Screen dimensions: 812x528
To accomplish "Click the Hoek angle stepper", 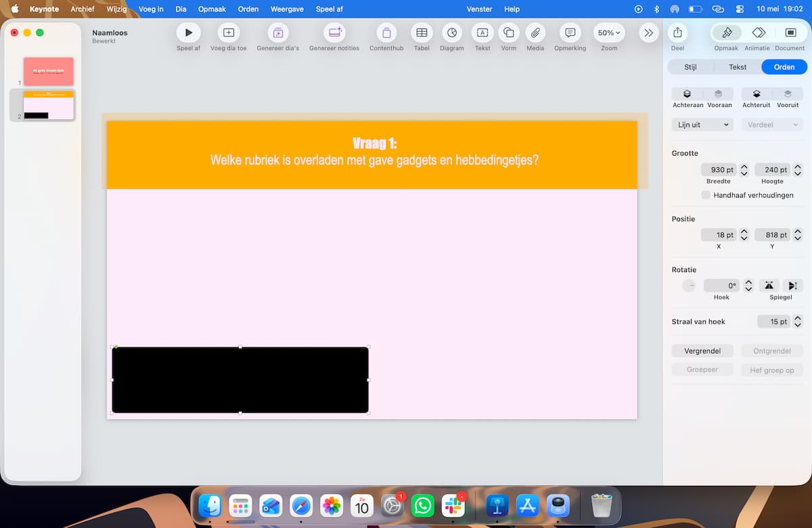I will click(x=748, y=286).
